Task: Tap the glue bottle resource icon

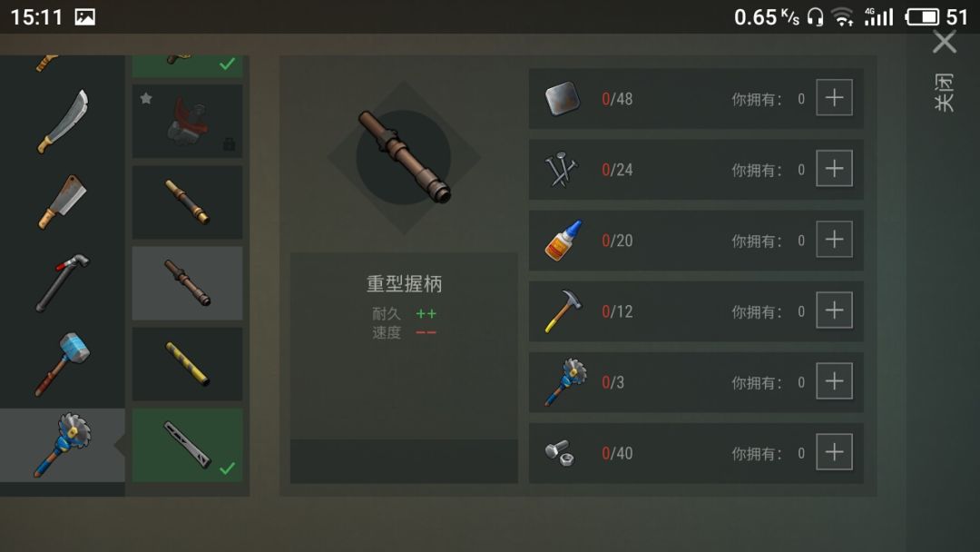Action: 563,240
